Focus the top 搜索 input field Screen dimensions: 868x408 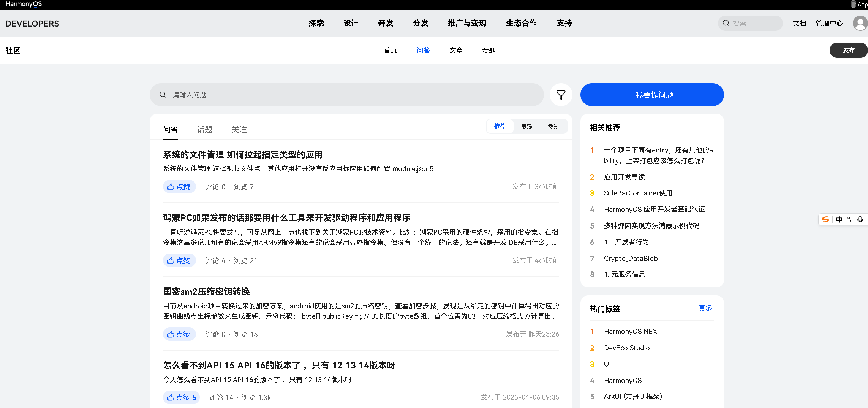click(750, 23)
